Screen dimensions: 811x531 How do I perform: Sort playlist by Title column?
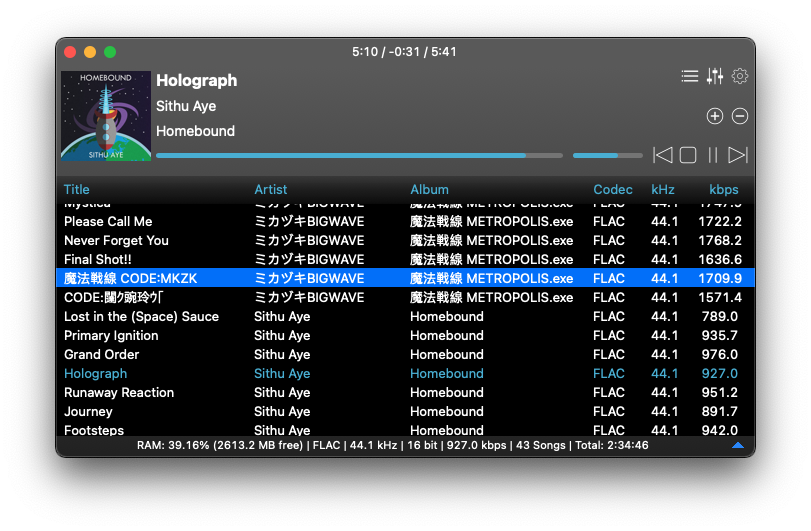(x=77, y=189)
